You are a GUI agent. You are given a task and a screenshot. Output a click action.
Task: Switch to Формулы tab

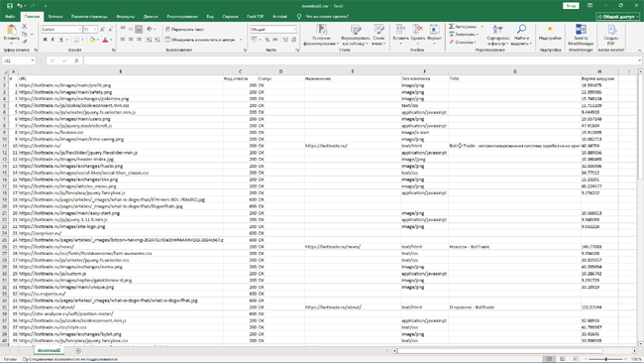pos(125,17)
